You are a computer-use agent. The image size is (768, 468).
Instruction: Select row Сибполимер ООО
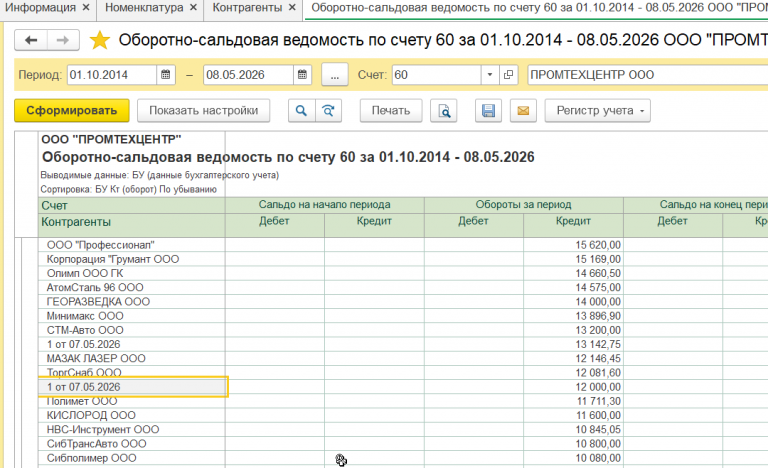92,458
